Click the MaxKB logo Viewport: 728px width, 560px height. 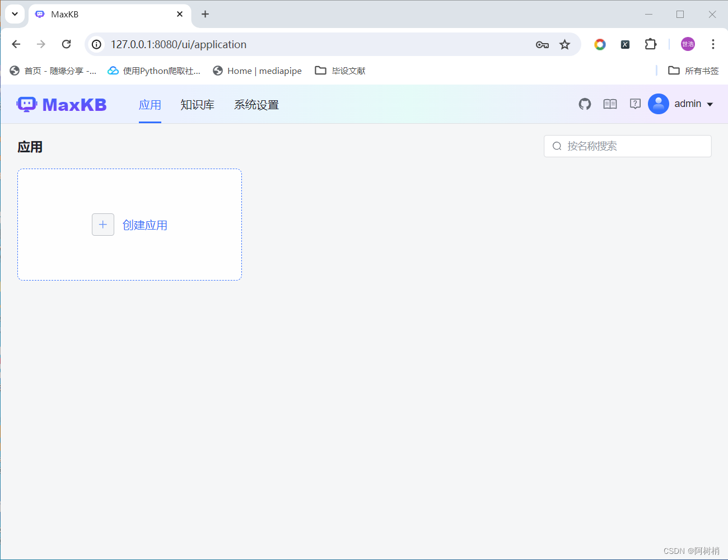[x=62, y=105]
